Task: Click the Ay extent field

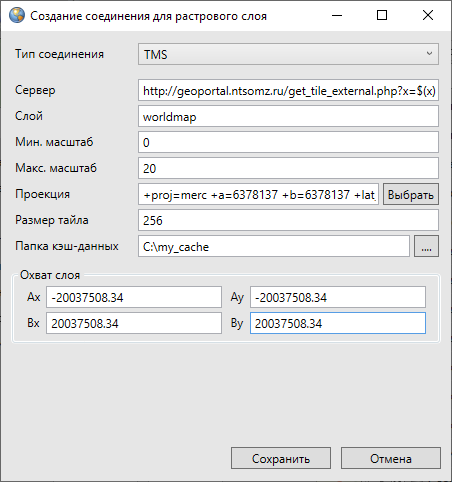Action: (x=338, y=297)
